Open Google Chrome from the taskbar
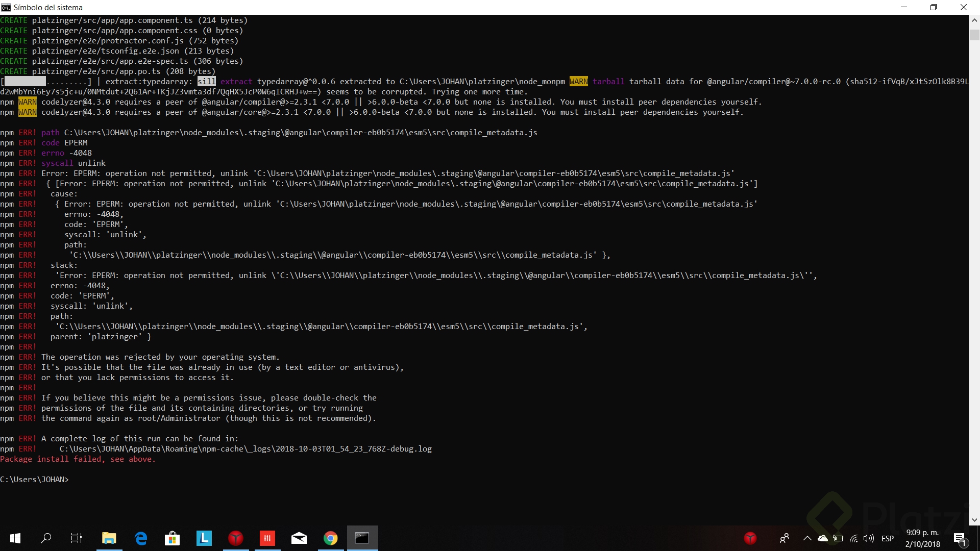This screenshot has width=980, height=551. pyautogui.click(x=330, y=538)
